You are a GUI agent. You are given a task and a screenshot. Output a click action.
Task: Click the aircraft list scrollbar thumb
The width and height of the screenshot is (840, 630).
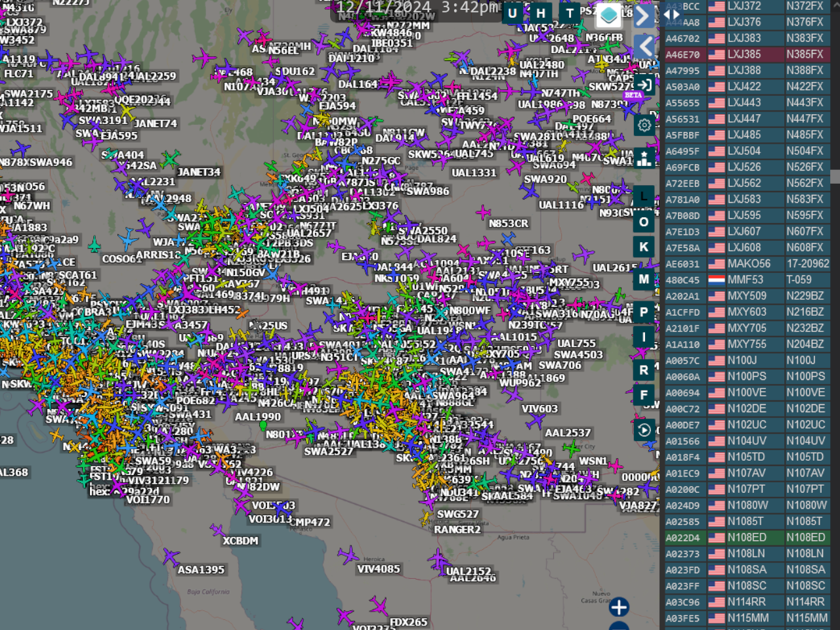tap(835, 176)
